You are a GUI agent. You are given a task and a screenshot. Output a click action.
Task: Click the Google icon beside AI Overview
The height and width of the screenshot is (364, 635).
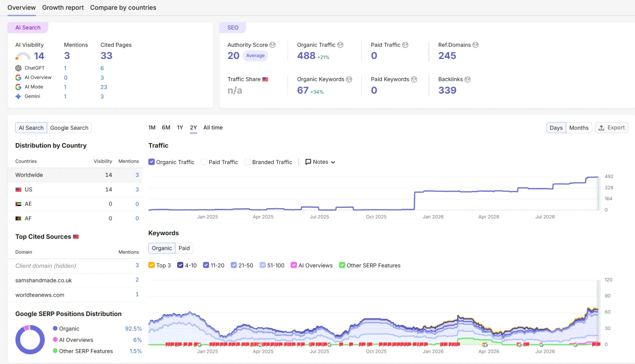pos(18,77)
